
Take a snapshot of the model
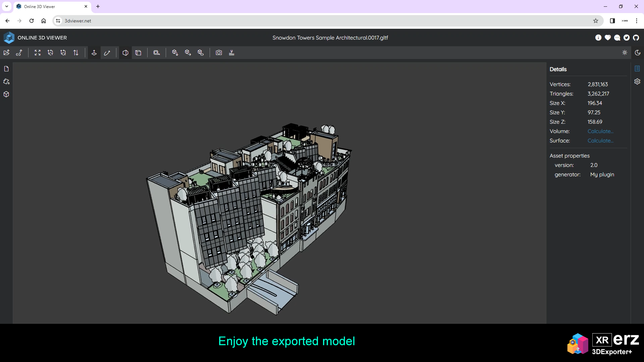219,53
